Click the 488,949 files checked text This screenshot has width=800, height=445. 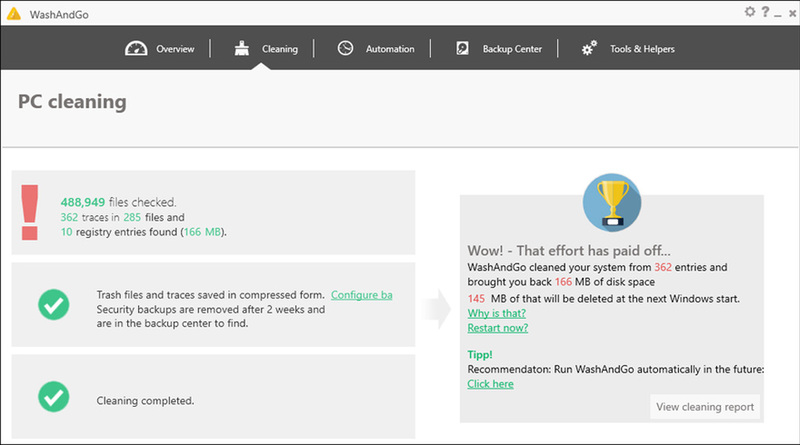pos(118,202)
